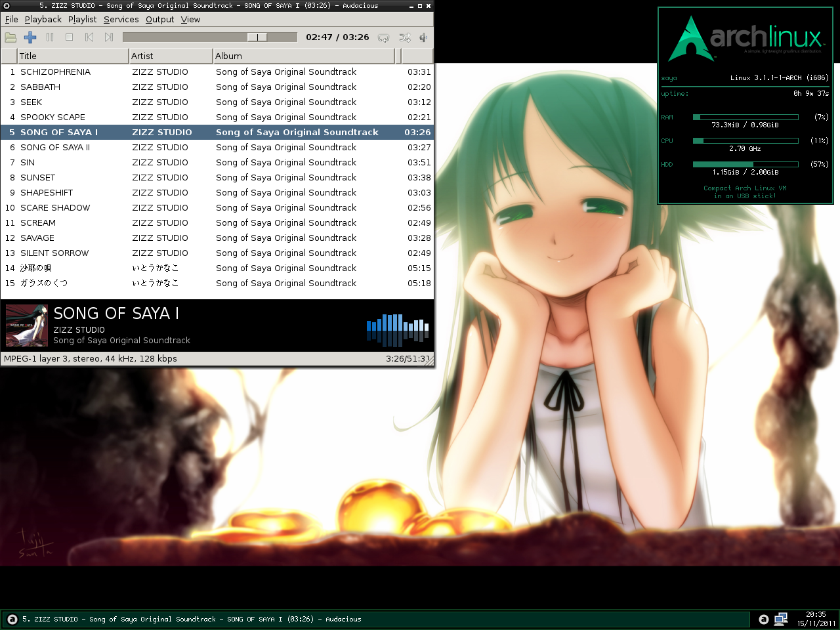Screen dimensions: 840x630
Task: Select the playing track SONG OF SAYA I
Action: [217, 132]
